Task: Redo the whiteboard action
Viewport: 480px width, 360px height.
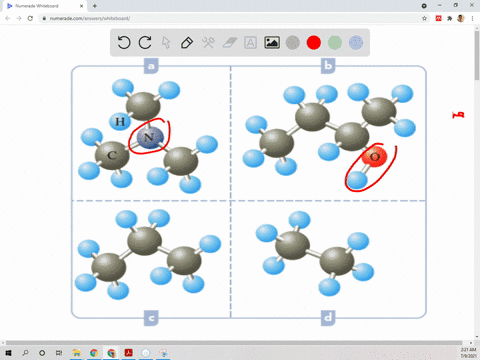Action: (145, 43)
